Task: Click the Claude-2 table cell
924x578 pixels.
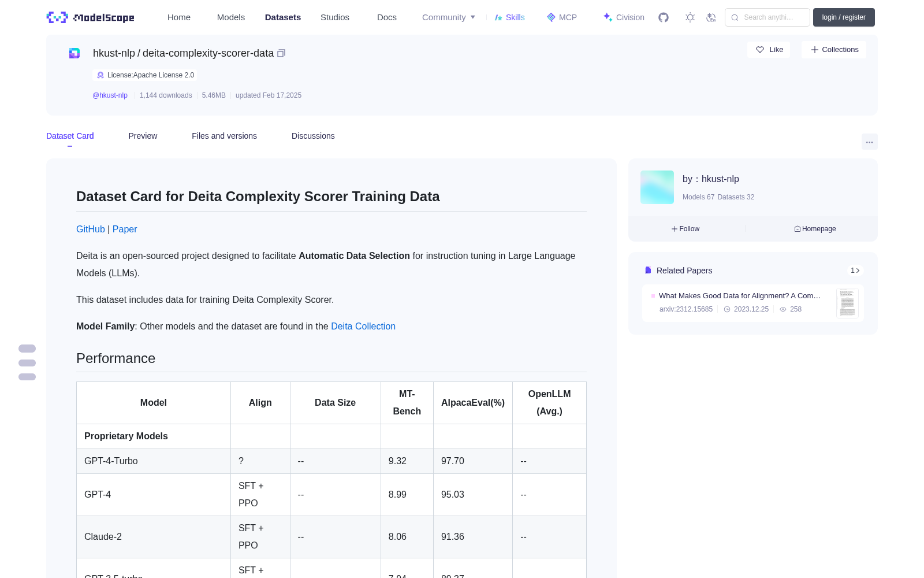Action: 154,537
